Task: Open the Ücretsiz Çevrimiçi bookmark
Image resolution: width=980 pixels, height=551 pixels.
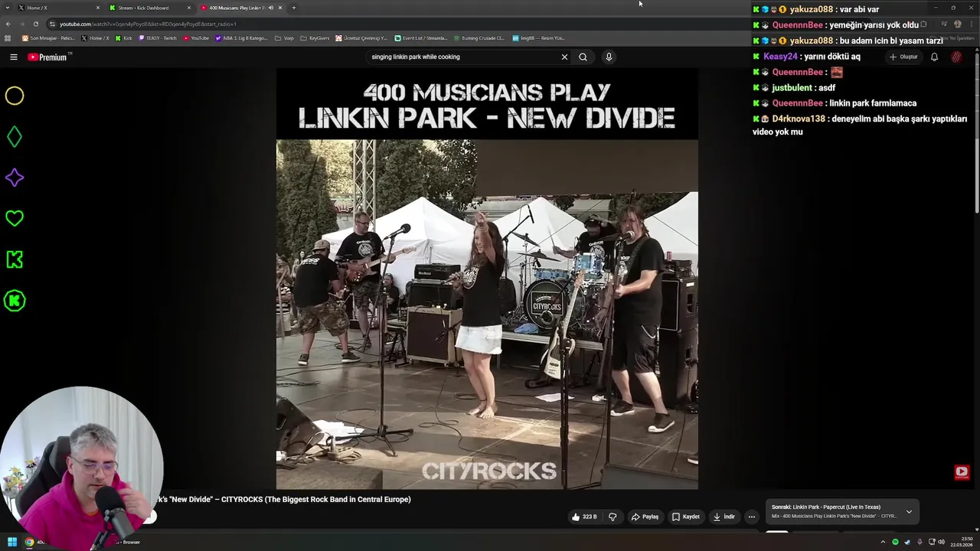Action: [x=362, y=38]
